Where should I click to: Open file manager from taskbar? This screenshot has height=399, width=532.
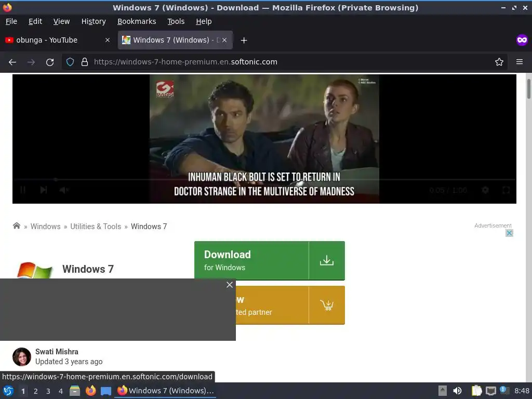[x=75, y=391]
